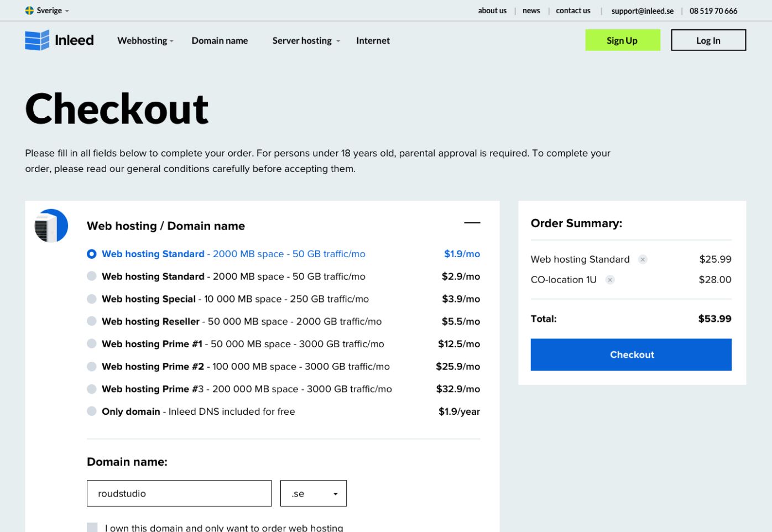
Task: Select Web hosting Prime #2 plan
Action: pyautogui.click(x=91, y=366)
